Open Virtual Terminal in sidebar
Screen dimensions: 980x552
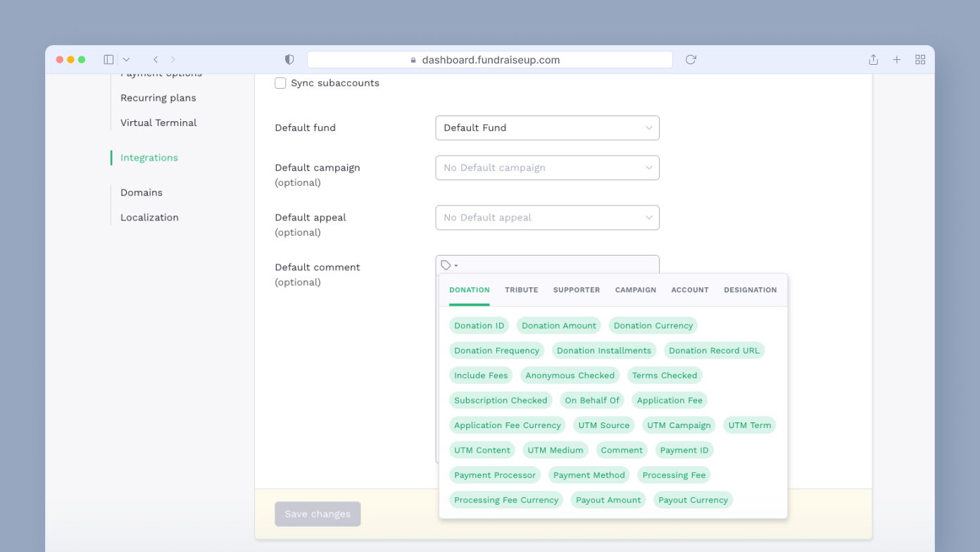click(158, 123)
